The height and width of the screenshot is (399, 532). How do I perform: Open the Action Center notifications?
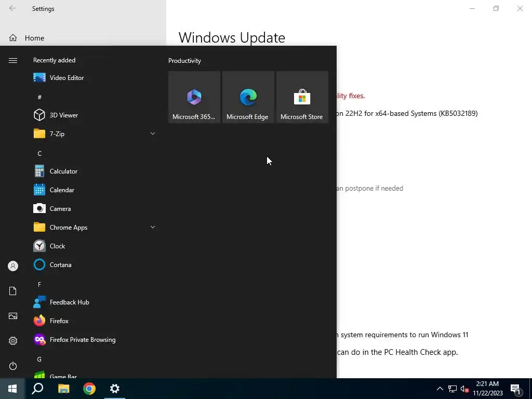coord(516,389)
